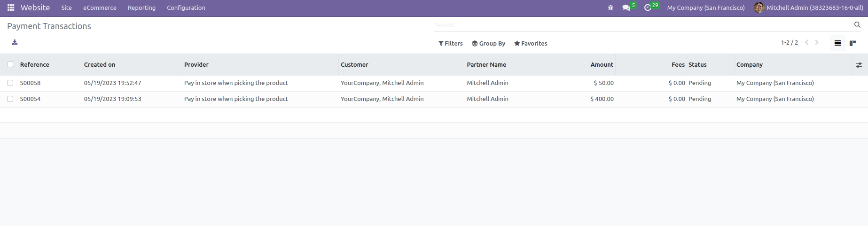
Task: Click the Search input field
Action: [642, 25]
